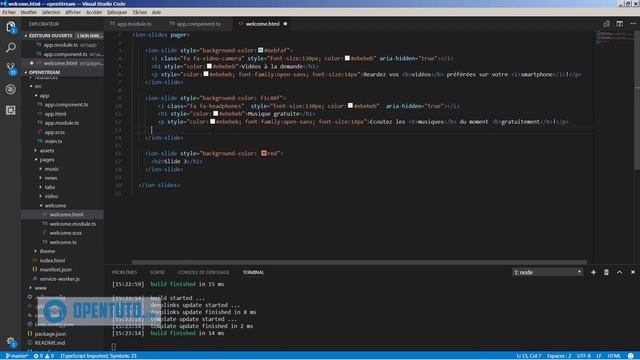The height and width of the screenshot is (360, 640).
Task: Open app.component.ts in the app folder tree
Action: point(66,104)
